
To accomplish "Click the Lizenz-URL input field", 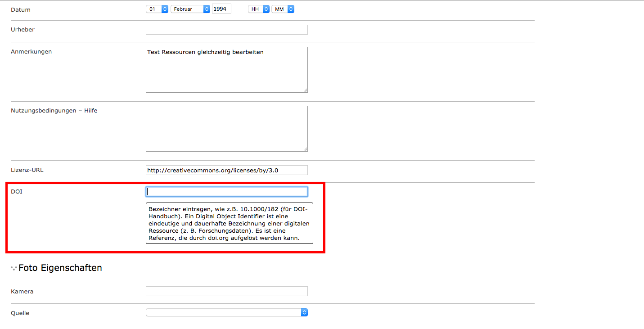I will click(226, 170).
